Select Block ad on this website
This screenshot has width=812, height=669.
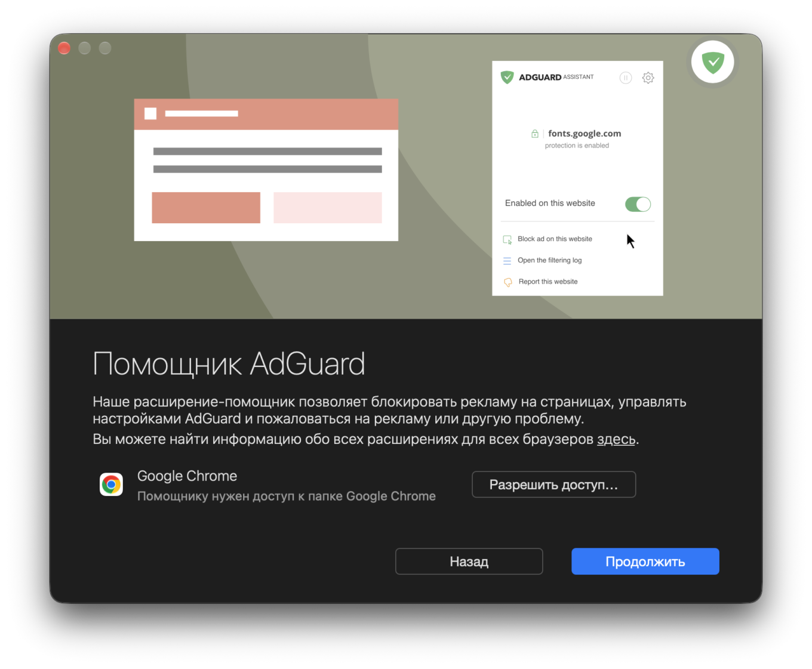click(555, 239)
